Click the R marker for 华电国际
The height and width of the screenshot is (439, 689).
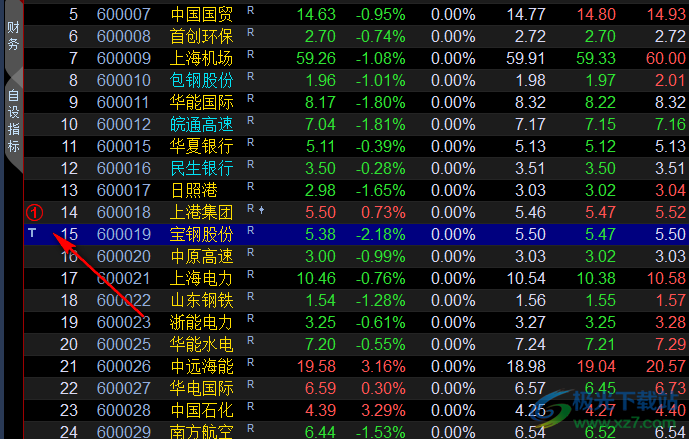coord(250,384)
